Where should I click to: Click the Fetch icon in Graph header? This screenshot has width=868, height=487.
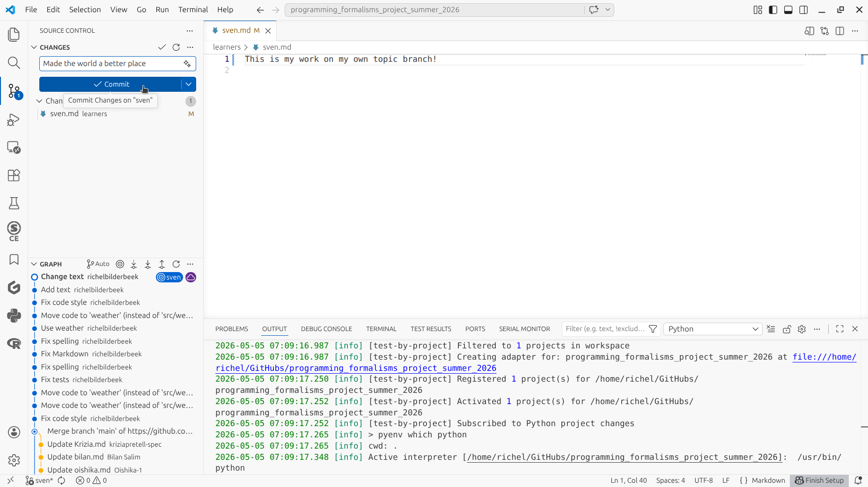click(134, 264)
